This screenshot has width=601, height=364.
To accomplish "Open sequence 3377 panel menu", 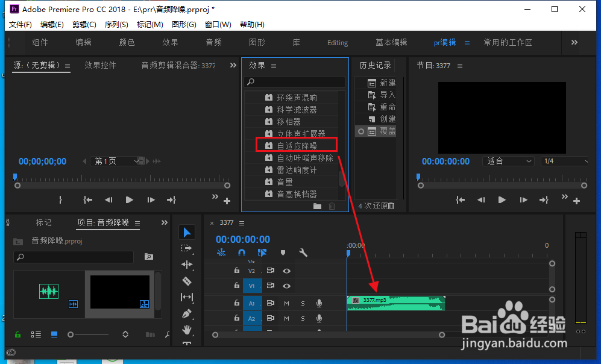I will click(x=242, y=223).
